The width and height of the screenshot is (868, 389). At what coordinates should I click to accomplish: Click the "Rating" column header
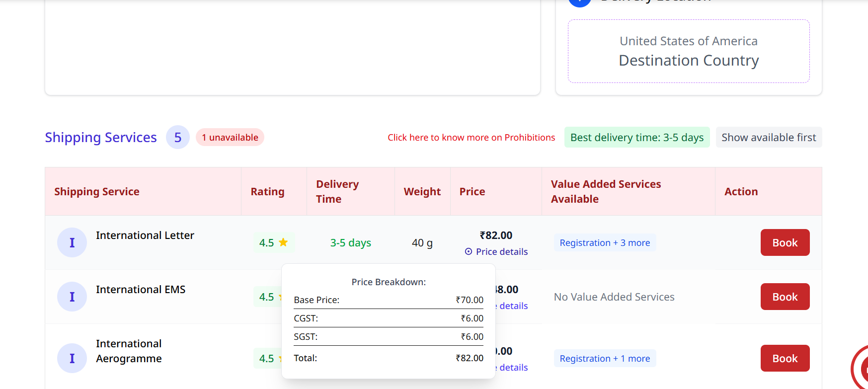(x=267, y=192)
